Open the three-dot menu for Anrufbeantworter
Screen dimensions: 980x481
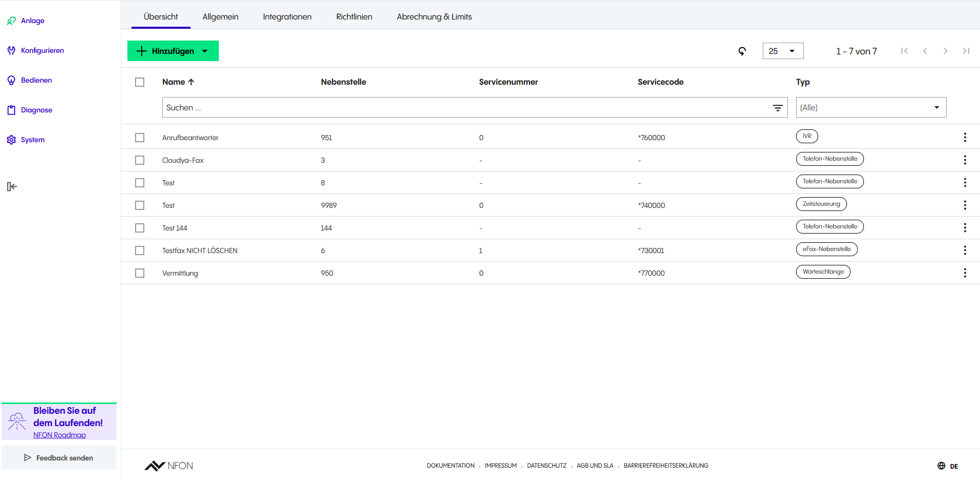pos(965,137)
